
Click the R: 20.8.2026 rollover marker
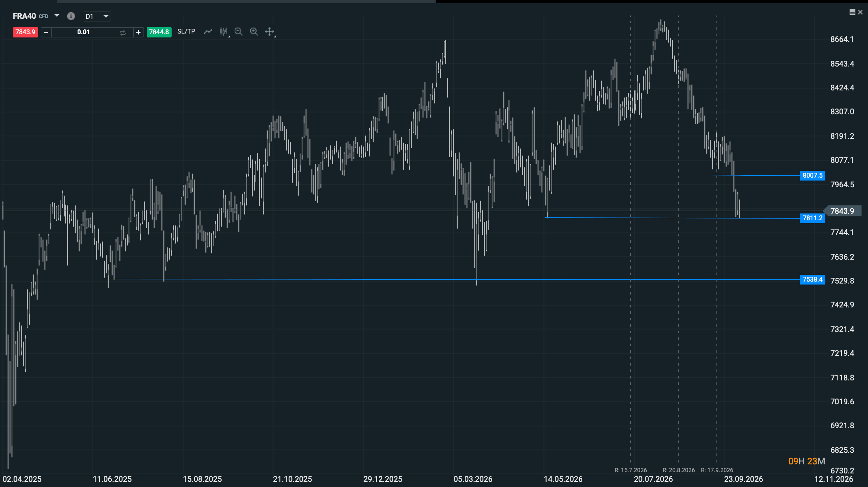click(679, 470)
